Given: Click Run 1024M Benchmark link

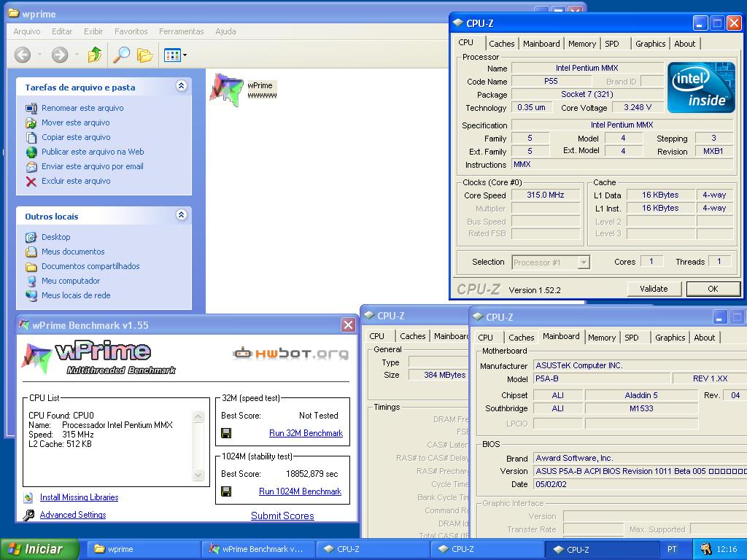Looking at the screenshot, I should coord(300,491).
